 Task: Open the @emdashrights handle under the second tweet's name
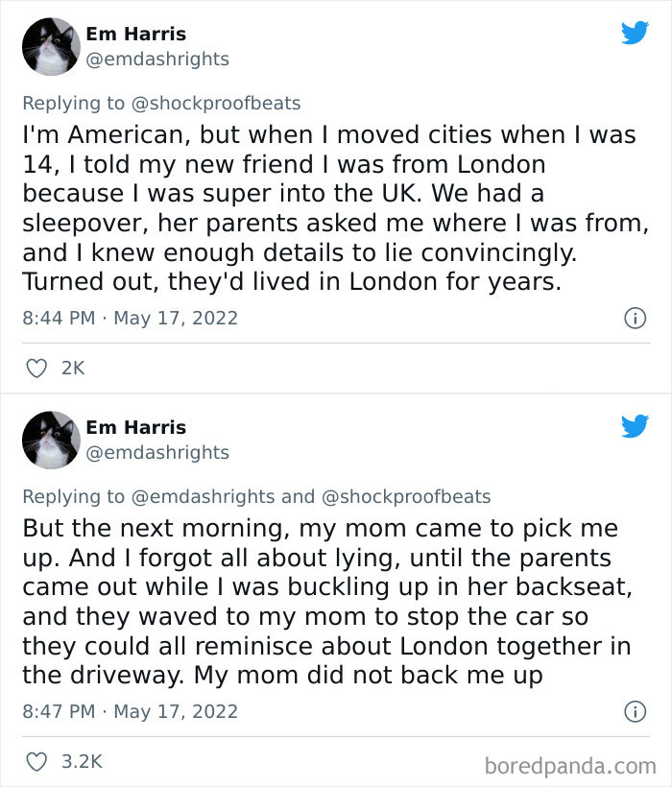click(x=157, y=452)
